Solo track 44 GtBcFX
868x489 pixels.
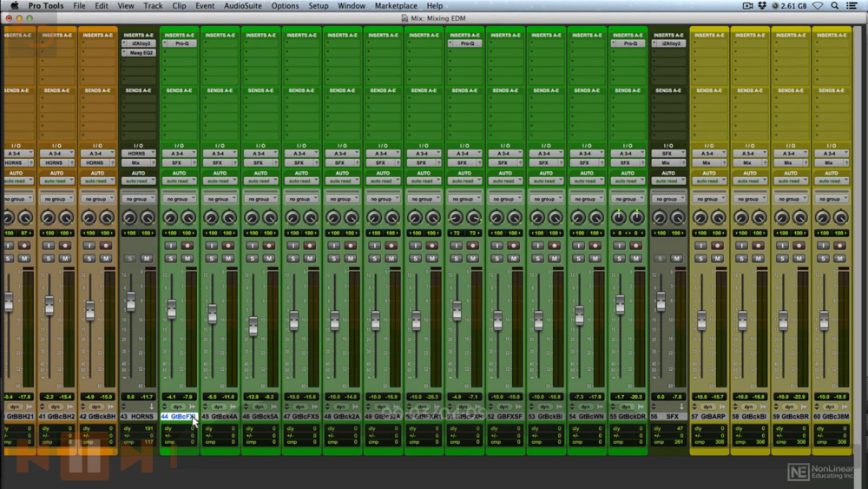[x=170, y=258]
